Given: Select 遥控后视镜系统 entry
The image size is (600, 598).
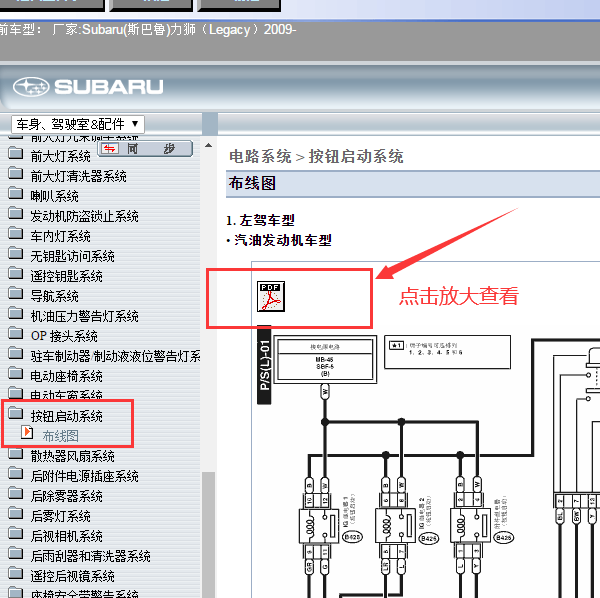Looking at the screenshot, I should 72,576.
